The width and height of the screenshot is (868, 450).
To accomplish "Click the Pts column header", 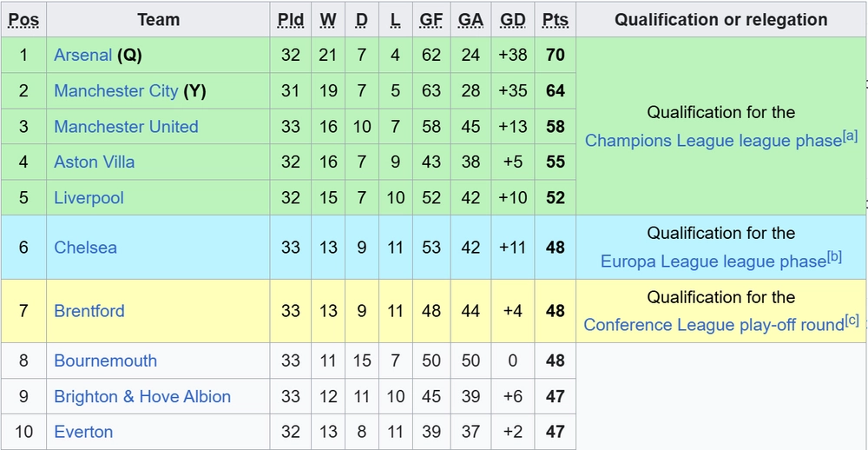I will (556, 19).
